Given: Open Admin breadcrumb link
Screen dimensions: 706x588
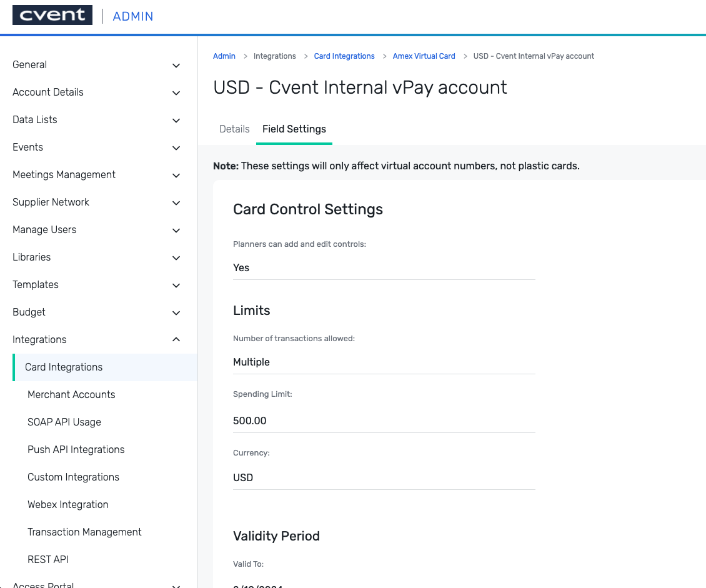Looking at the screenshot, I should point(224,56).
